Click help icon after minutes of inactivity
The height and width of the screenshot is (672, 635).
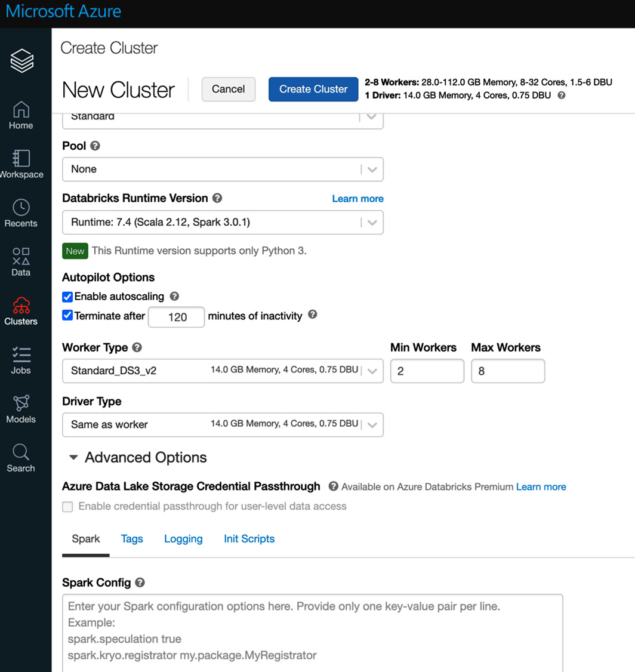(x=312, y=315)
